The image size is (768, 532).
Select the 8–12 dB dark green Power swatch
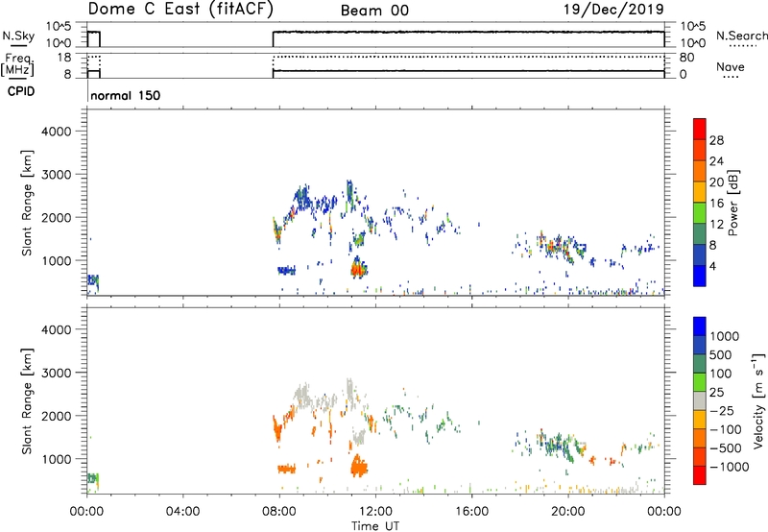tap(700, 234)
